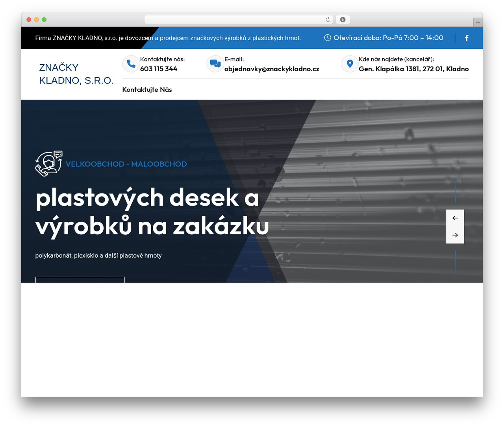
Task: Open a new browser tab with plus
Action: pos(478,22)
